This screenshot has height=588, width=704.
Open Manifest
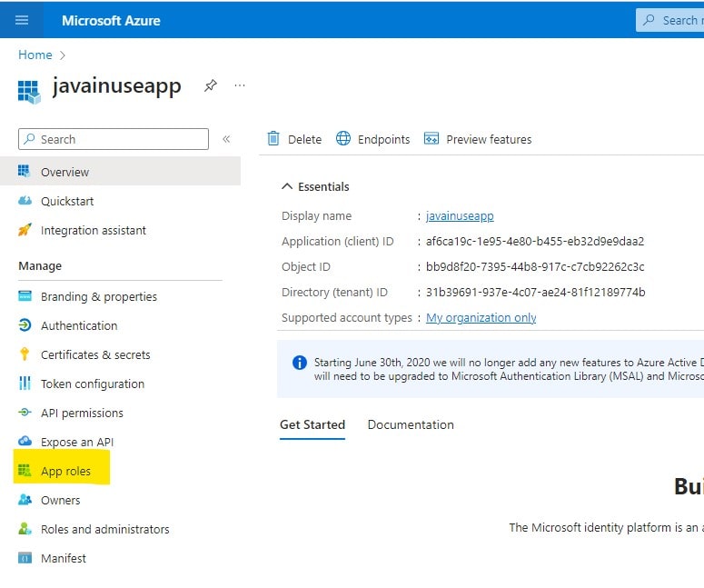pyautogui.click(x=64, y=558)
